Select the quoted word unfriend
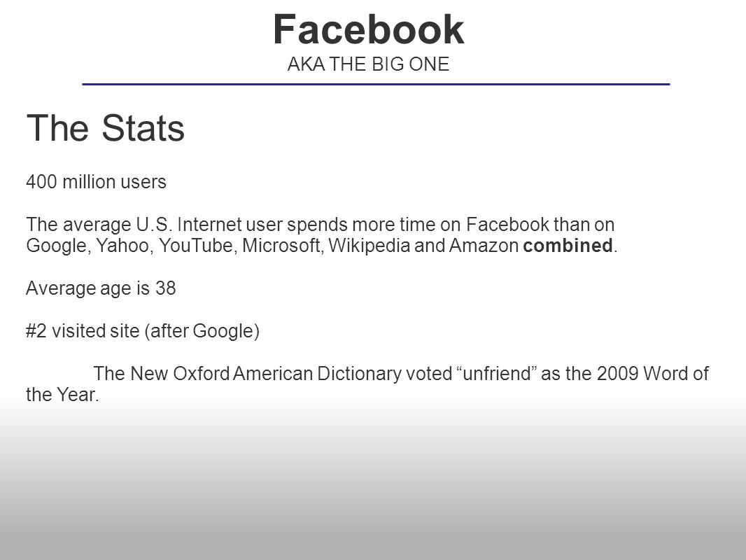Image resolution: width=746 pixels, height=560 pixels. pos(497,374)
